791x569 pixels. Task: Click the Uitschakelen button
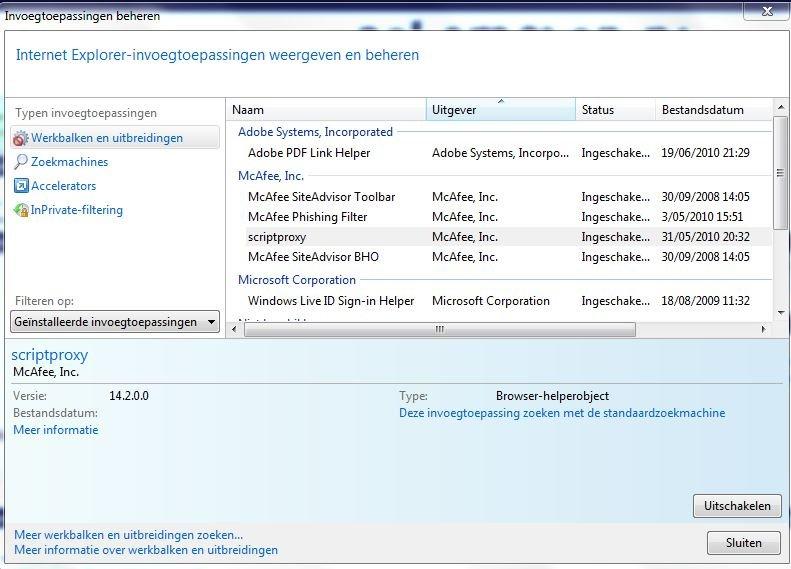(737, 506)
